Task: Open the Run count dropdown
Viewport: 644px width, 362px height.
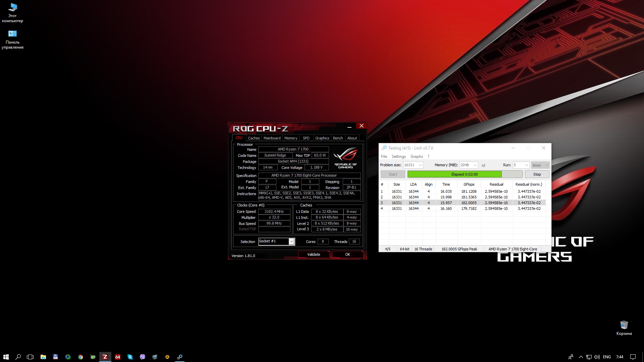Action: (x=526, y=165)
